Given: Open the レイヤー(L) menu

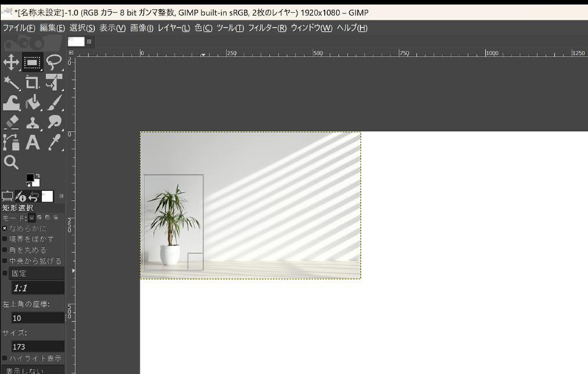Looking at the screenshot, I should click(173, 28).
